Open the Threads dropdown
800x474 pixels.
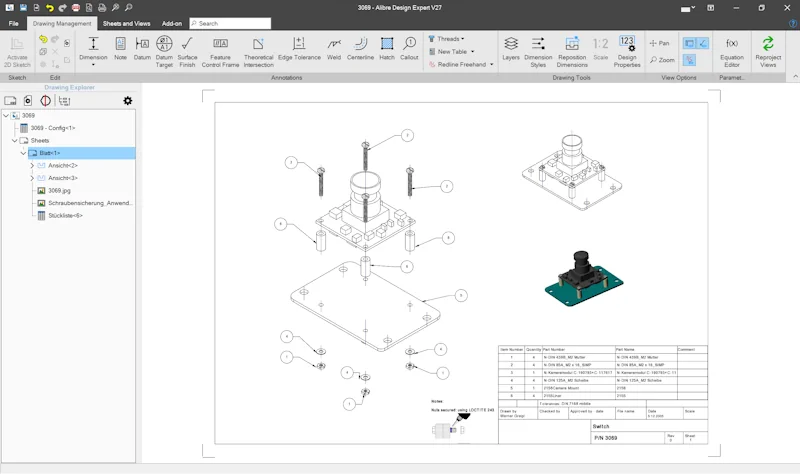pos(463,39)
